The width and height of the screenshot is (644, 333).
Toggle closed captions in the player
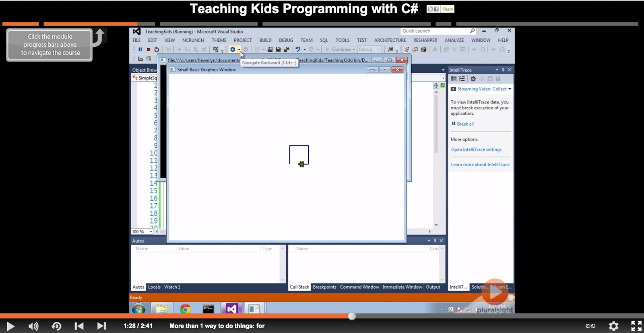590,326
